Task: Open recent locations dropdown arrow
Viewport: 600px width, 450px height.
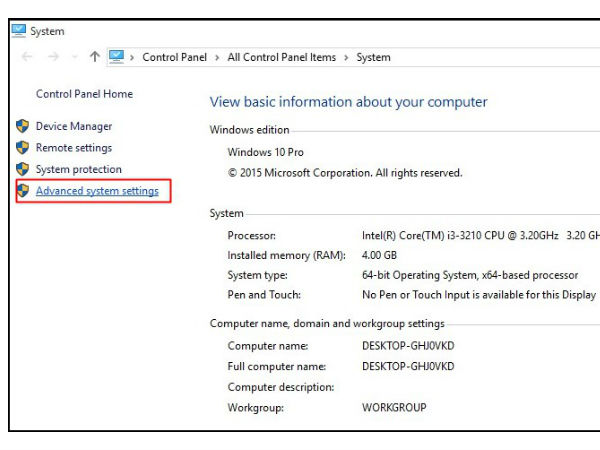Action: tap(75, 57)
